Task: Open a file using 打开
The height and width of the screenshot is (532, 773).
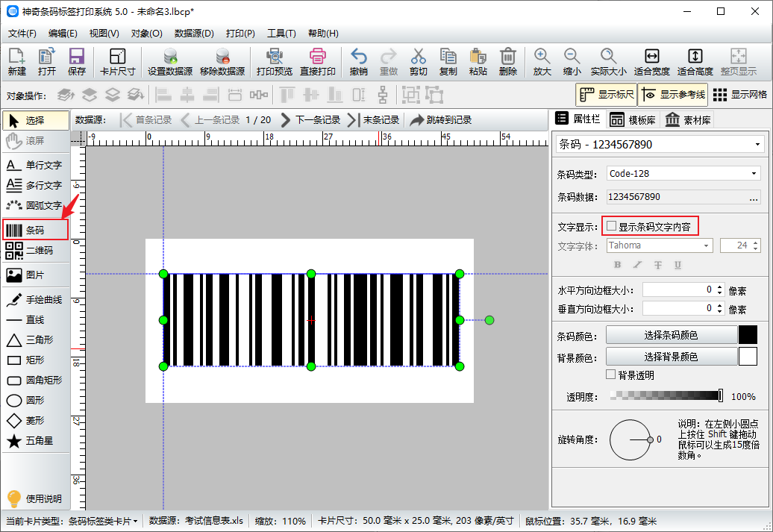Action: click(47, 62)
